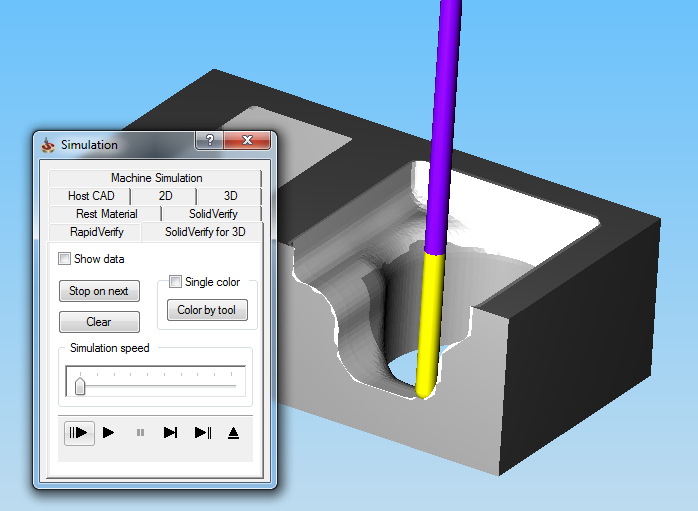Viewport: 698px width, 511px height.
Task: Click the turbo play simulation icon
Action: [x=79, y=433]
